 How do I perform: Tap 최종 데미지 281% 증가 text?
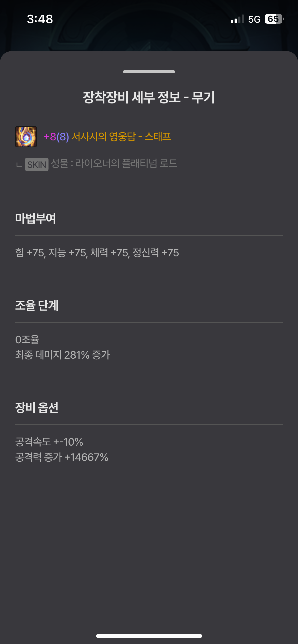pos(62,355)
